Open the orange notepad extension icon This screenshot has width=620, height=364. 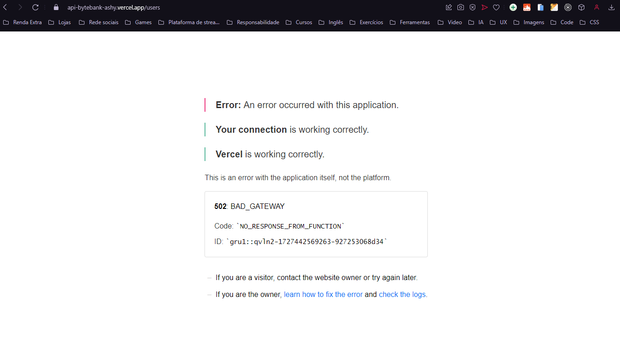(554, 7)
